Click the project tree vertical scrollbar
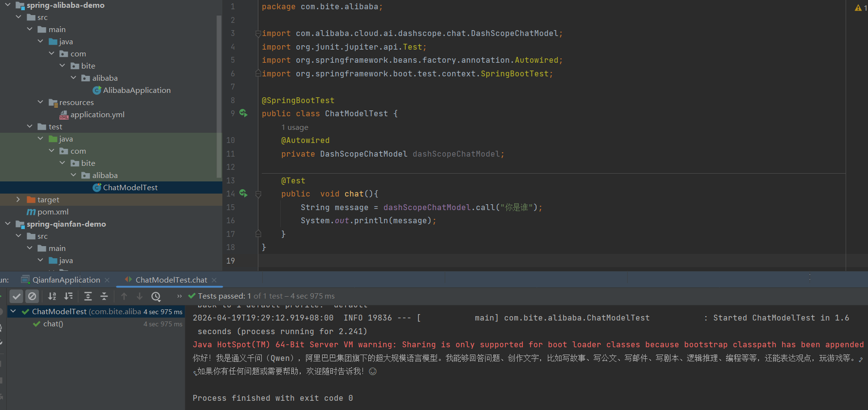This screenshot has width=868, height=410. [219, 97]
